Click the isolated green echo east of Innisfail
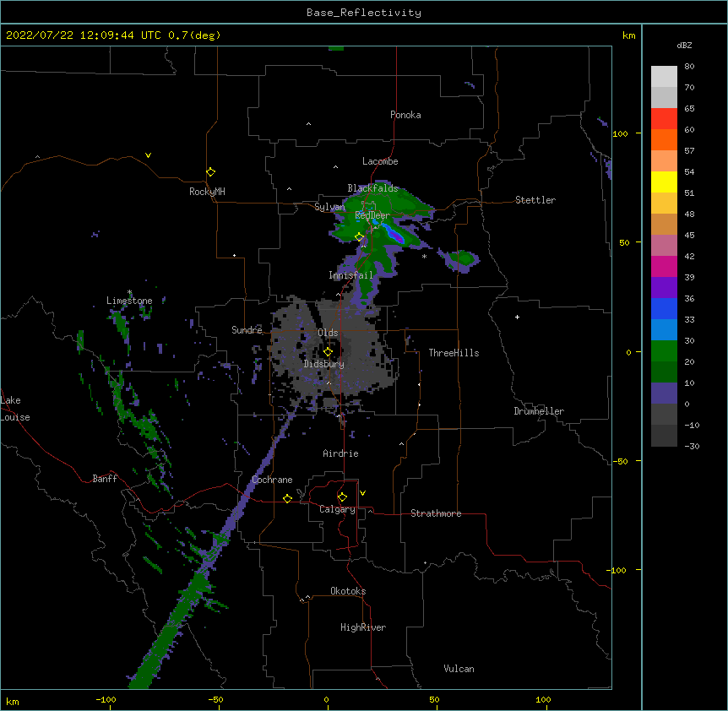The width and height of the screenshot is (728, 711). (x=461, y=259)
